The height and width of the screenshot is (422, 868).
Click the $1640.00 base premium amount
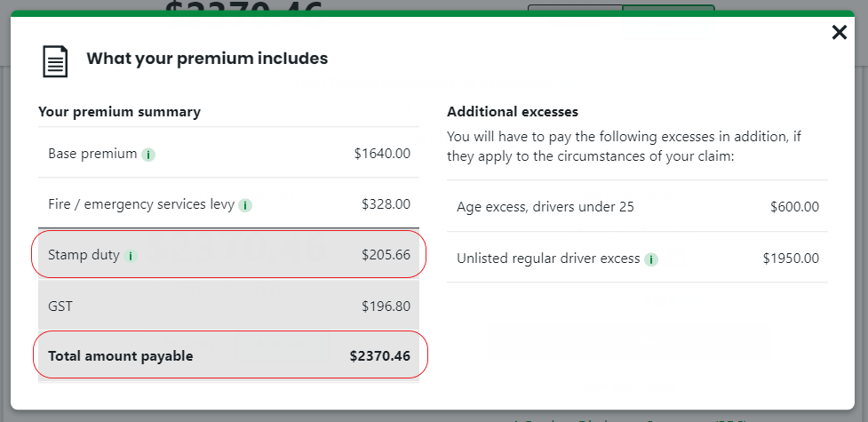point(382,154)
